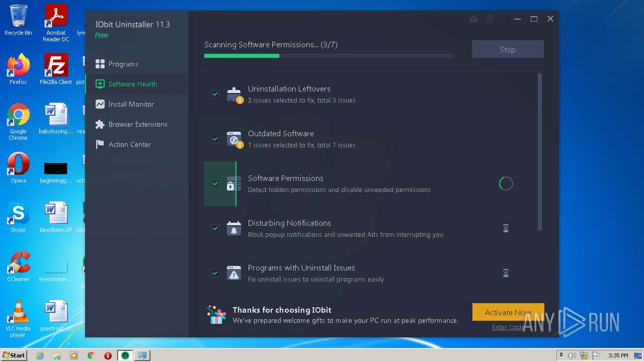The width and height of the screenshot is (644, 362).
Task: Click the issues list vertical scrollbar
Action: pos(540,152)
